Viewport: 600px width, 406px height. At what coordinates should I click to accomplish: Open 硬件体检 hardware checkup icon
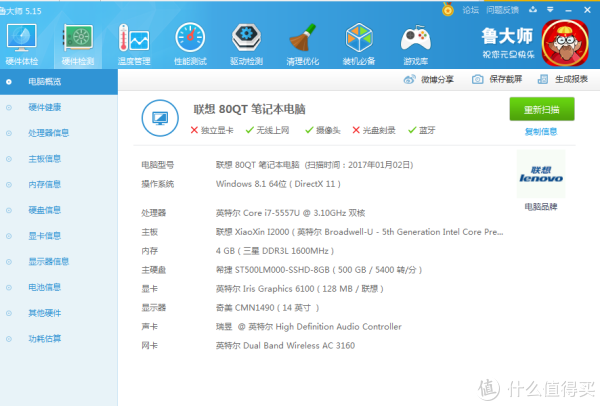click(21, 38)
